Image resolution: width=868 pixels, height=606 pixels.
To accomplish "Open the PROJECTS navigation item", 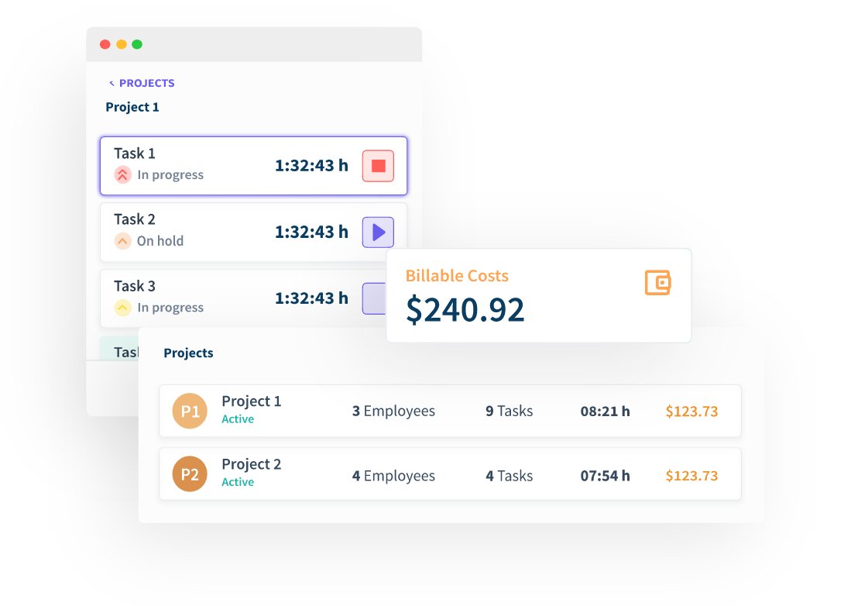I will 146,82.
